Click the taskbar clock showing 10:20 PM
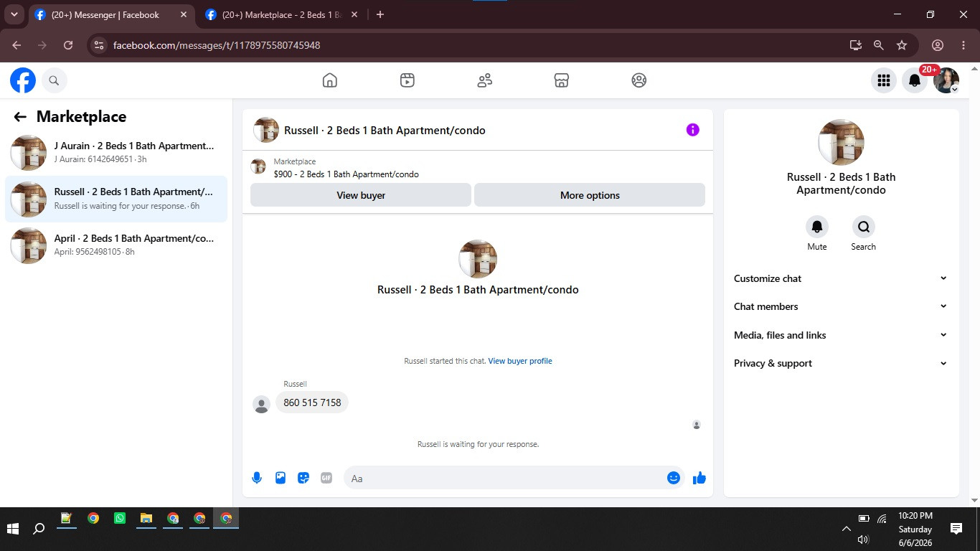 coord(915,516)
